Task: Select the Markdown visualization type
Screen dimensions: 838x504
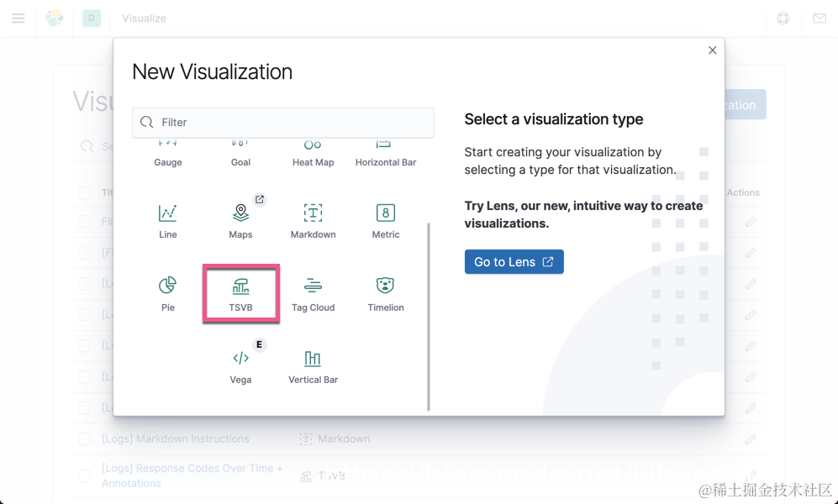Action: click(314, 221)
